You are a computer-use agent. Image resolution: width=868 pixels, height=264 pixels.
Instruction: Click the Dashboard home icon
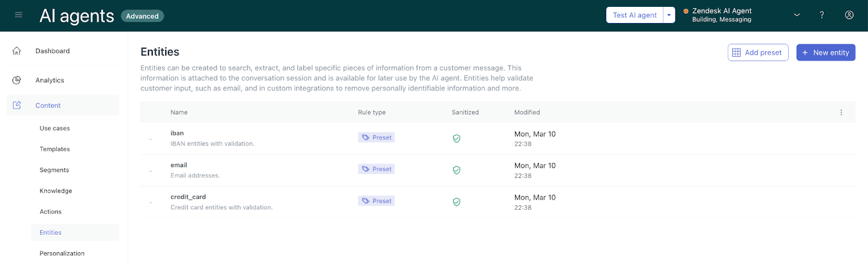pyautogui.click(x=17, y=51)
